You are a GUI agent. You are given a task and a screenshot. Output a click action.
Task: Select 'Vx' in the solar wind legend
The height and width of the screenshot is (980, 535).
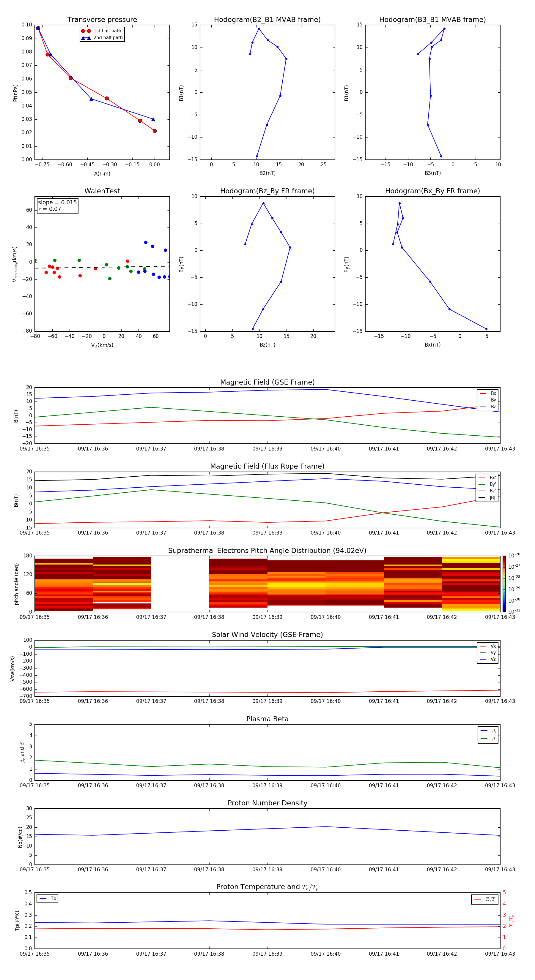[488, 647]
